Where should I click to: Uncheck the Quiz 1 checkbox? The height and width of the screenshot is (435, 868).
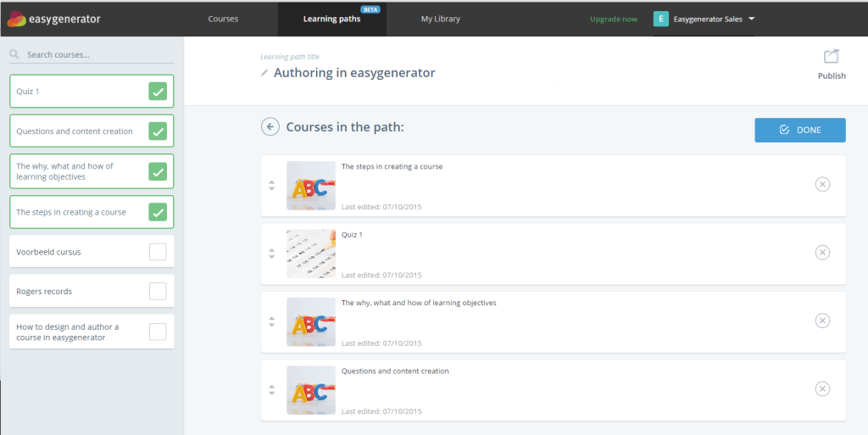coord(158,92)
